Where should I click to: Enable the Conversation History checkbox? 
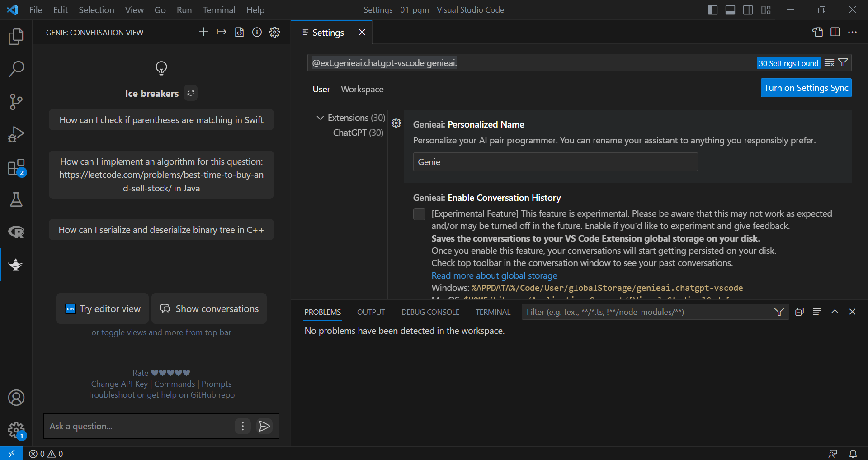click(419, 214)
